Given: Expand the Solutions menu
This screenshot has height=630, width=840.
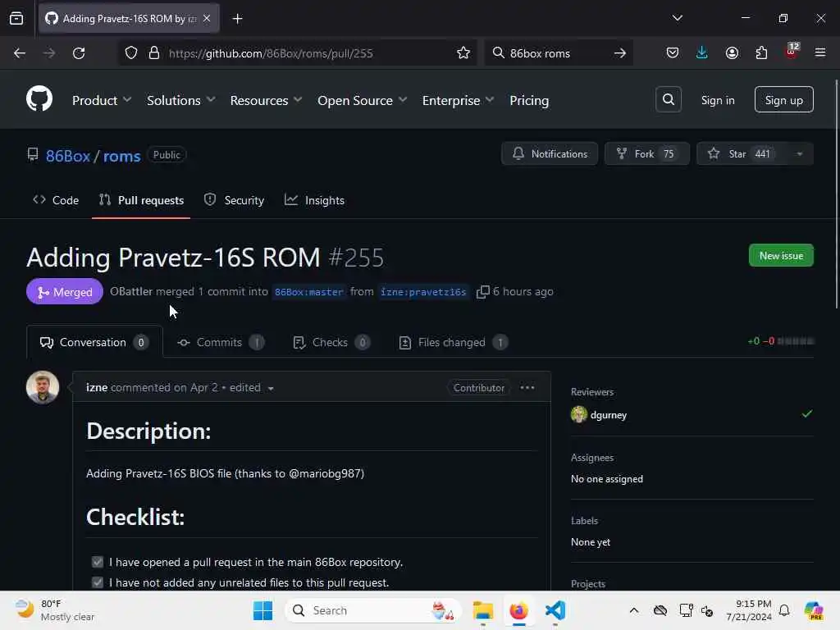Looking at the screenshot, I should [x=181, y=100].
